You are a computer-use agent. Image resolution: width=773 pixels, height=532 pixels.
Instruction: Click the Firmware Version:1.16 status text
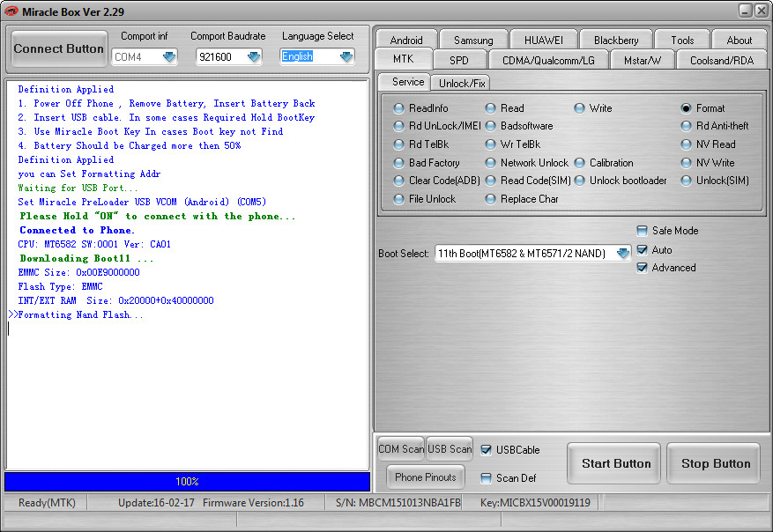tap(253, 502)
